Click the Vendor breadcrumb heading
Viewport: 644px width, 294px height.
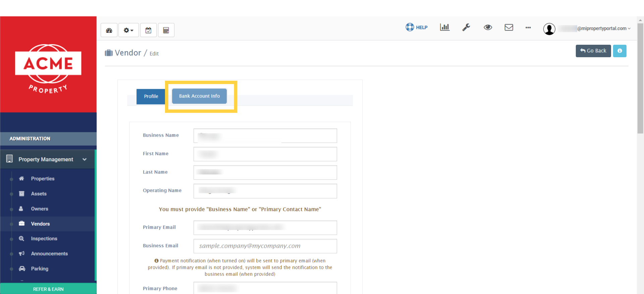coord(128,53)
